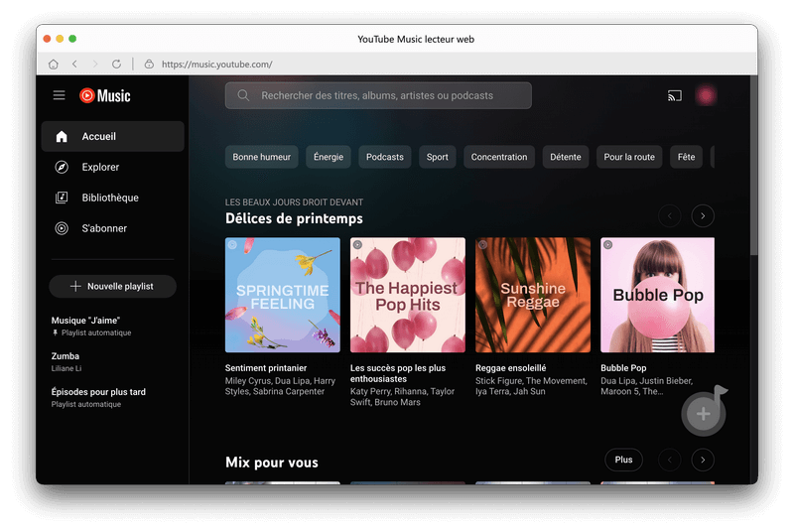Show next items in Mix pour vous
This screenshot has width=794, height=532.
pos(703,460)
